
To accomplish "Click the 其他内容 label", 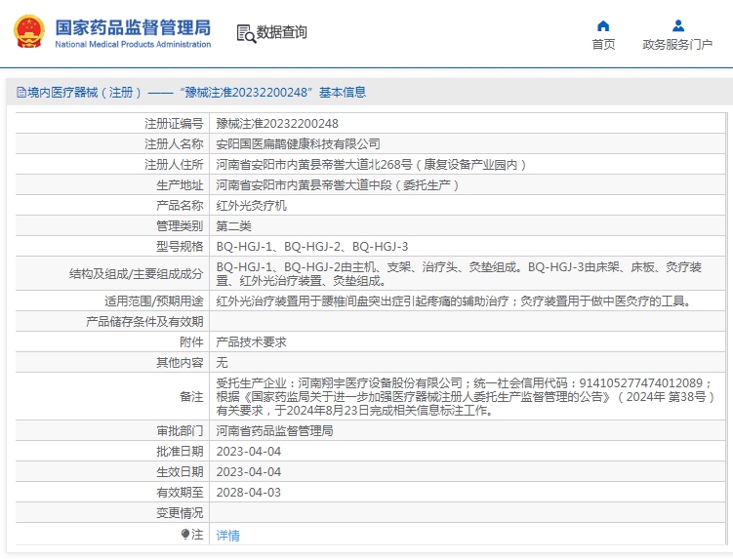I will tap(180, 363).
